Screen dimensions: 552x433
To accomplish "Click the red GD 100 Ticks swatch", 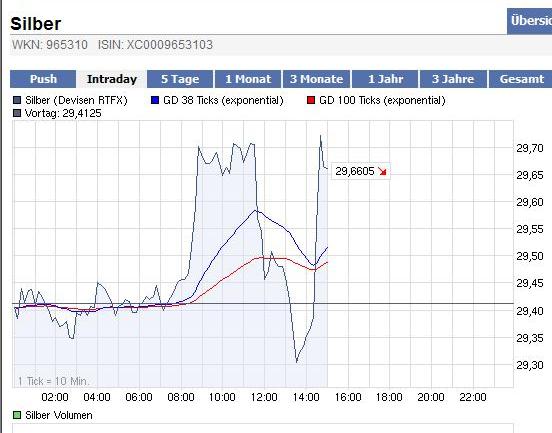I will (311, 100).
